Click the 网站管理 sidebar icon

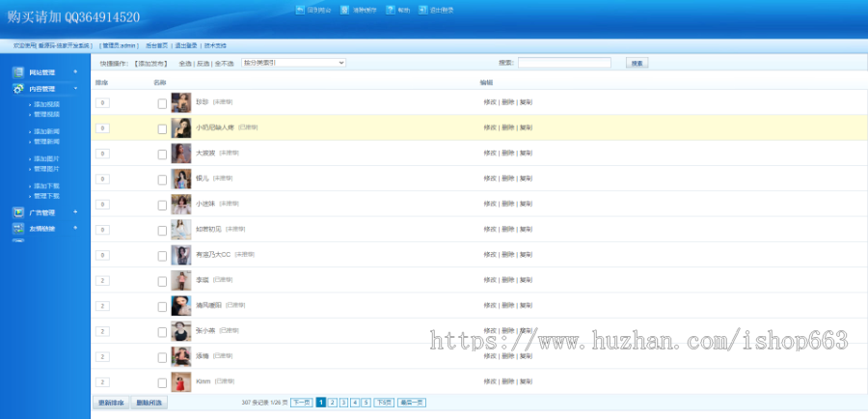click(18, 72)
